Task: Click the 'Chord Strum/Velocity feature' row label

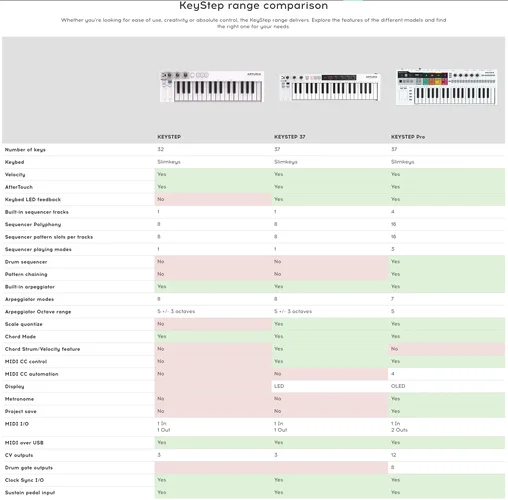Action: [x=42, y=349]
